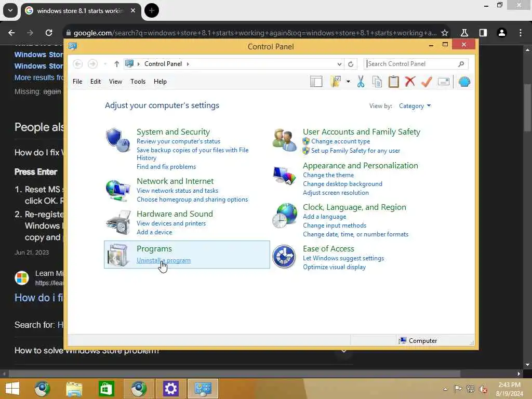
Task: Click the magnifier in Search Control Panel box
Action: [x=461, y=64]
